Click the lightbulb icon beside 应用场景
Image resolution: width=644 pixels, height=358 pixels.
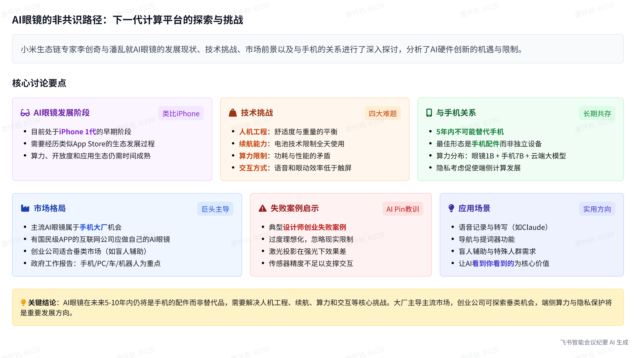tap(451, 208)
